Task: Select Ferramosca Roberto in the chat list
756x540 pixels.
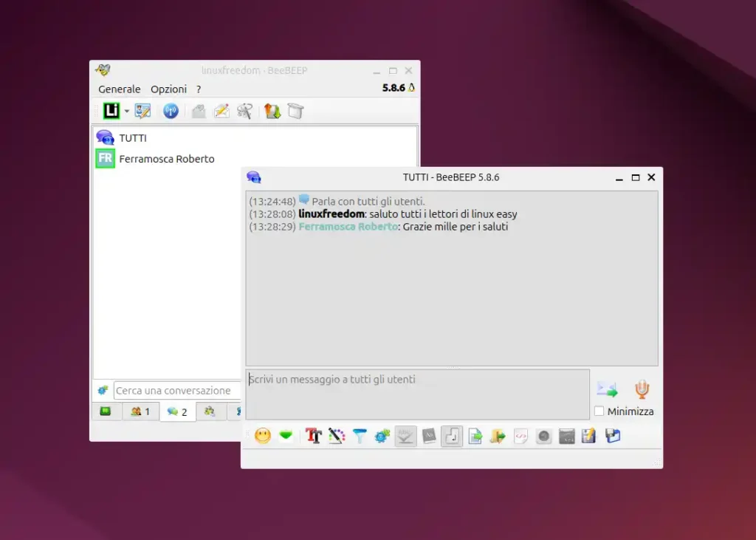Action: click(166, 159)
